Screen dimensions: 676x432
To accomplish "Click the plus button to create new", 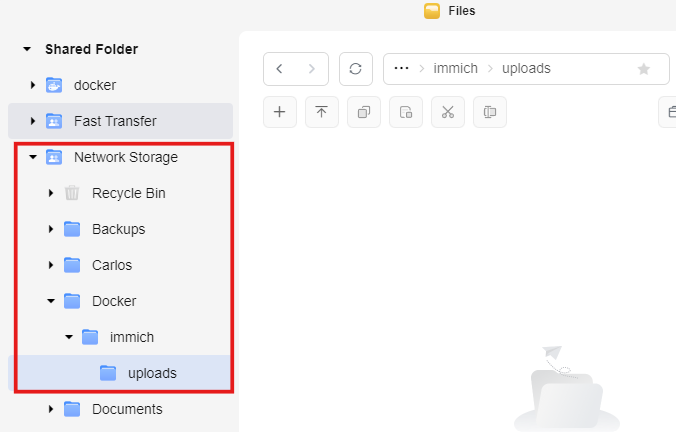I will [279, 112].
